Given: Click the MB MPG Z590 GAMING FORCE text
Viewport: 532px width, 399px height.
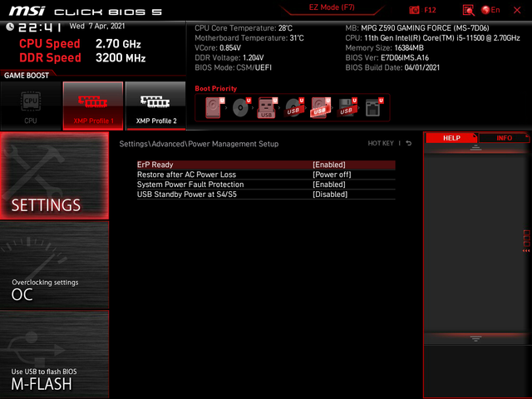Looking at the screenshot, I should pos(417,28).
